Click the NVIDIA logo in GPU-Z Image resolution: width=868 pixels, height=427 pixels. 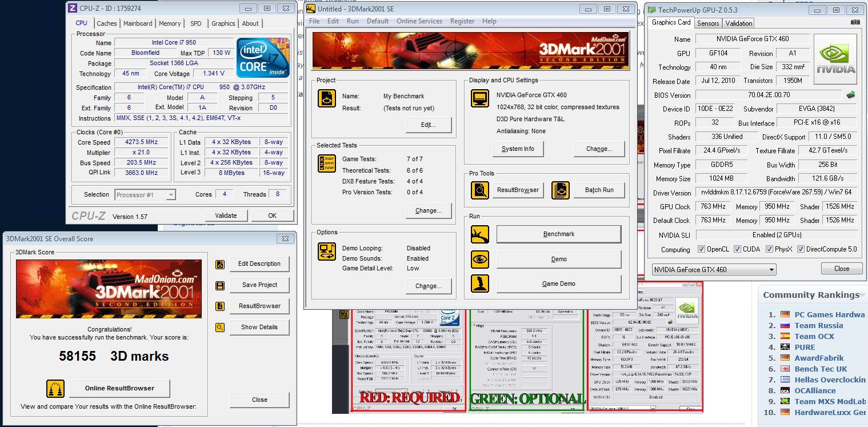pos(835,59)
